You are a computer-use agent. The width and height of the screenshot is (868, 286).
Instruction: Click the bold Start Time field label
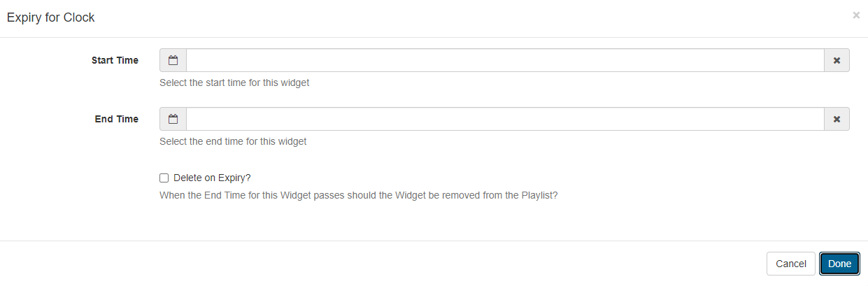(x=115, y=60)
